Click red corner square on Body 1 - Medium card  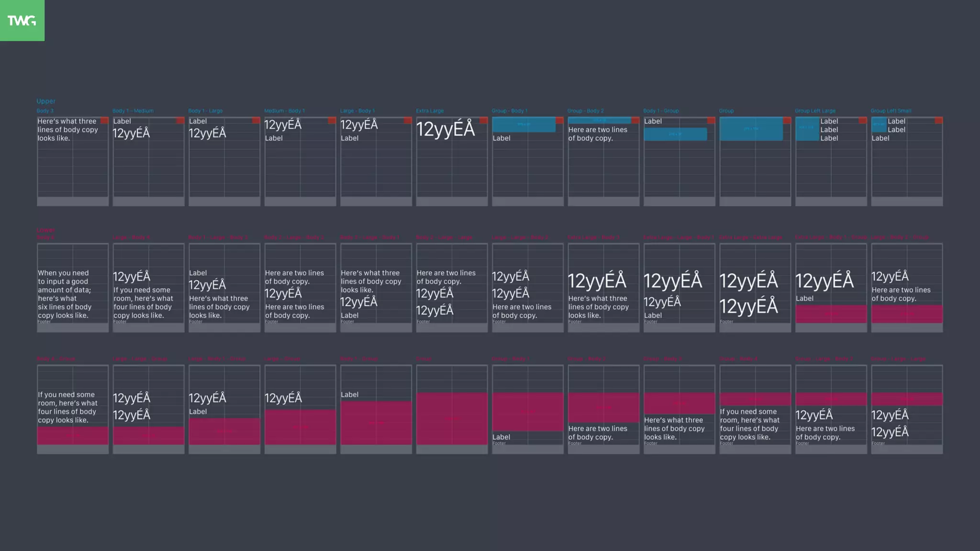(180, 121)
